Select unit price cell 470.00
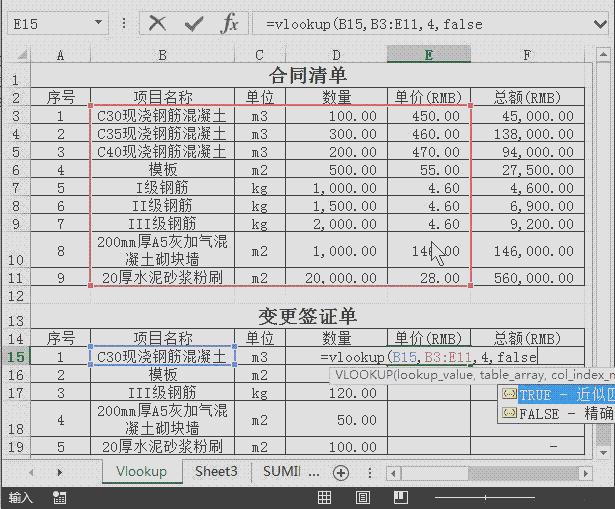 [429, 152]
